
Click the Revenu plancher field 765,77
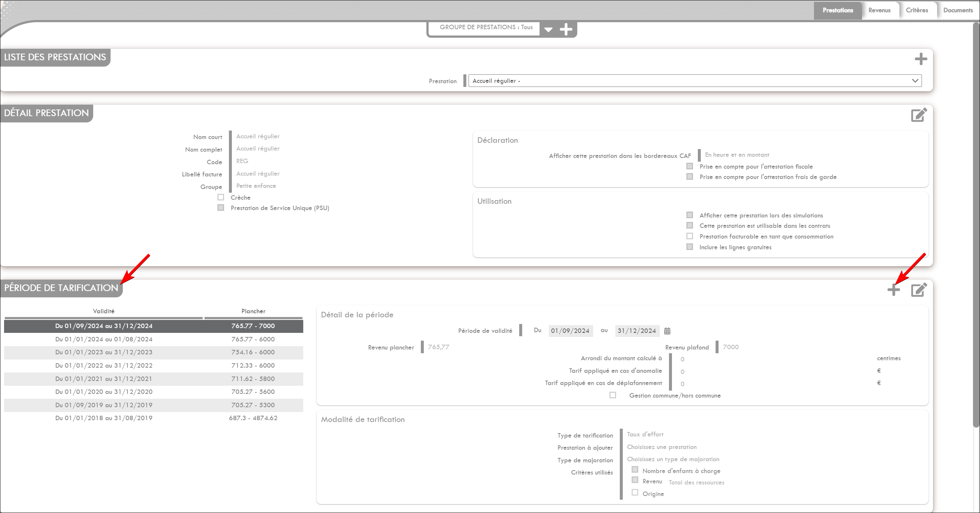click(438, 347)
